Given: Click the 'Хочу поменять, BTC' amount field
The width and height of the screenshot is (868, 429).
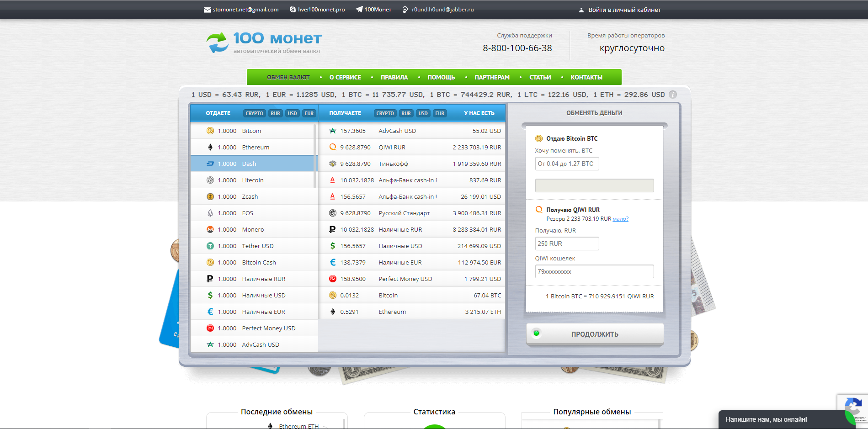Looking at the screenshot, I should pyautogui.click(x=567, y=164).
